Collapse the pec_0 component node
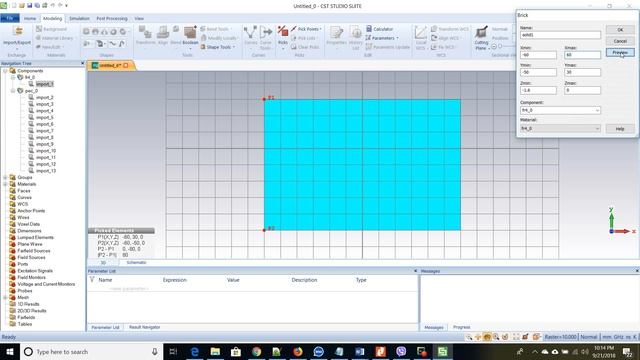 13,91
